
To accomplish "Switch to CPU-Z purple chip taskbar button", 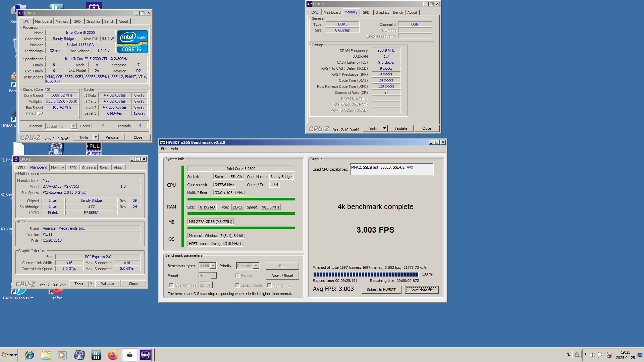I will pos(145,355).
